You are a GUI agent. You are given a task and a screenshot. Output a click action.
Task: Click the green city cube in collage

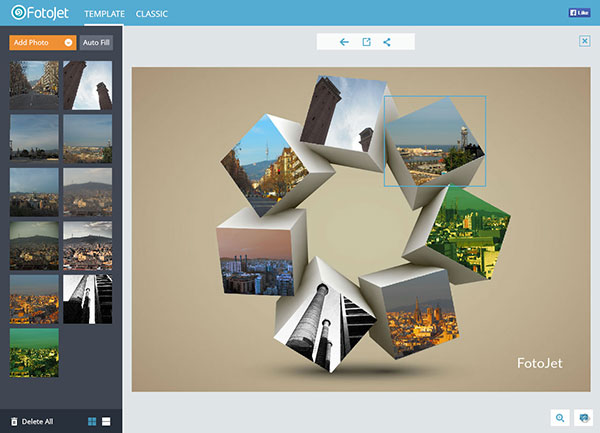467,231
